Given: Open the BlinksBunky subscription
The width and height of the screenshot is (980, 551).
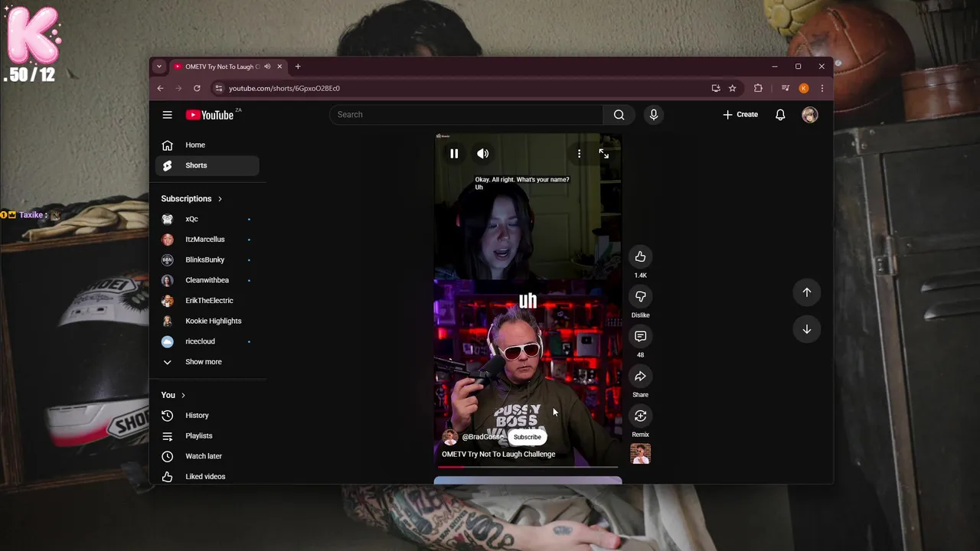Looking at the screenshot, I should tap(207, 260).
